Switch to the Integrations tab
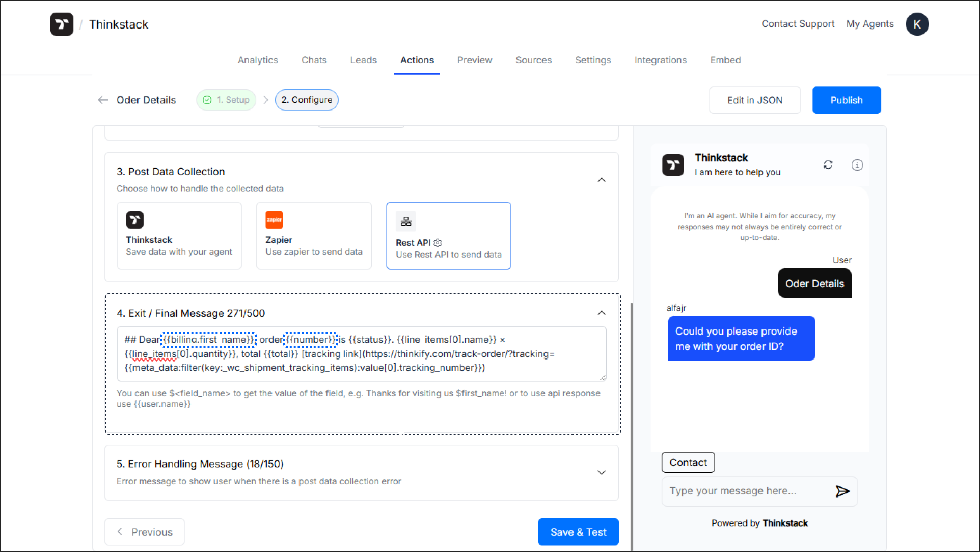The width and height of the screenshot is (980, 552). coord(660,60)
